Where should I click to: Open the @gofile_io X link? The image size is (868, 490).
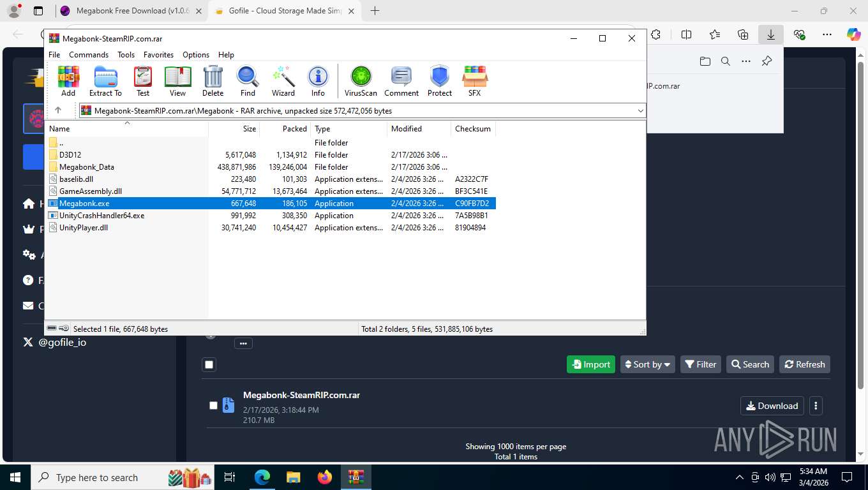point(54,342)
